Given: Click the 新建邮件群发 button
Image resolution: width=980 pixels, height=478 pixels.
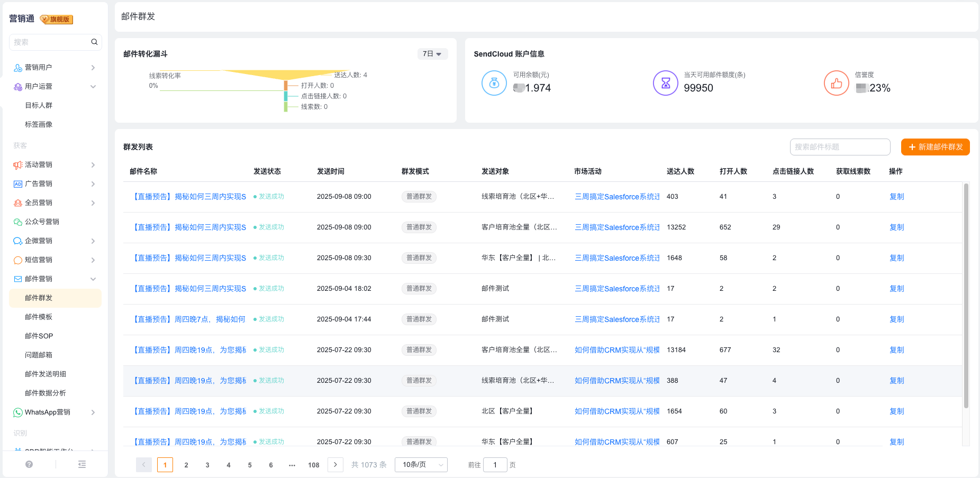Looking at the screenshot, I should 935,147.
